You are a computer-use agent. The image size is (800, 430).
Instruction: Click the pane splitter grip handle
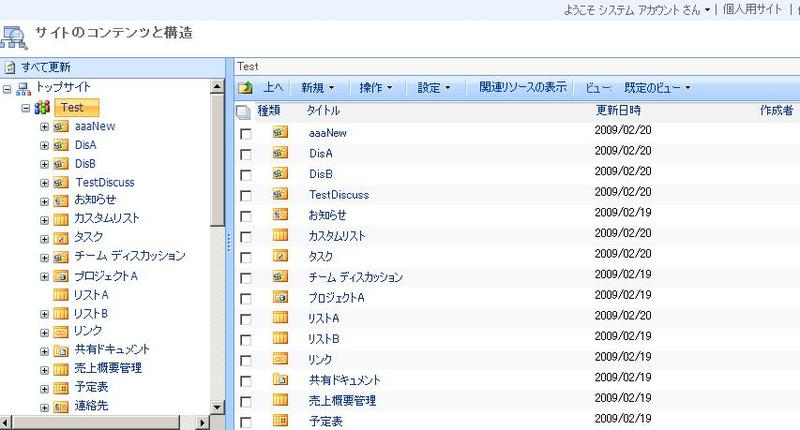coord(229,243)
